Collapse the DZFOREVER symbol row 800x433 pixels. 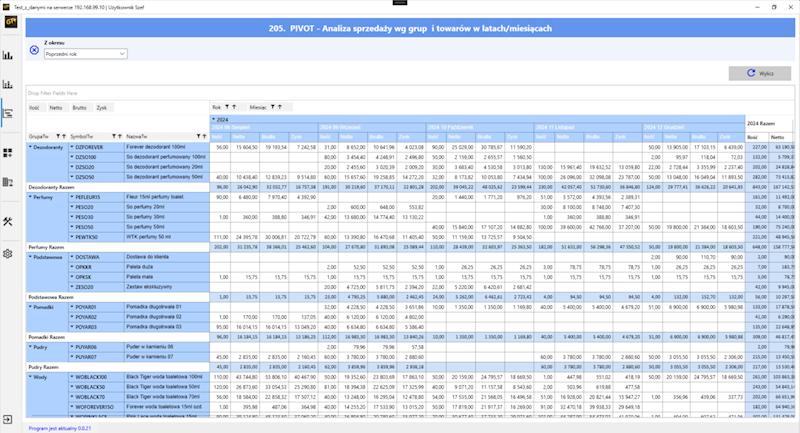tap(72, 147)
